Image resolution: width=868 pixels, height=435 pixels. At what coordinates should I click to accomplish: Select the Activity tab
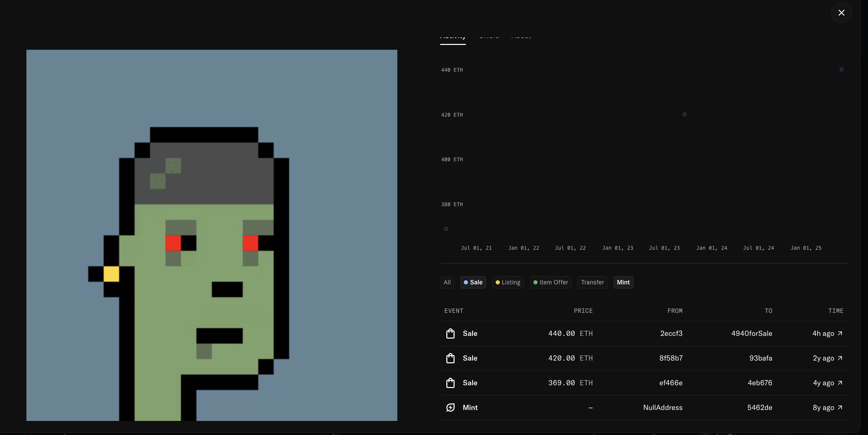tap(453, 38)
